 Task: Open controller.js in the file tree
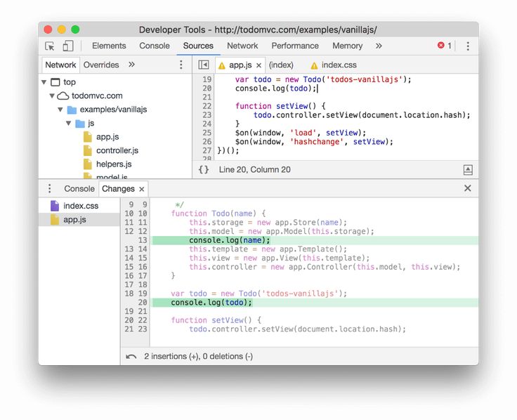point(117,151)
